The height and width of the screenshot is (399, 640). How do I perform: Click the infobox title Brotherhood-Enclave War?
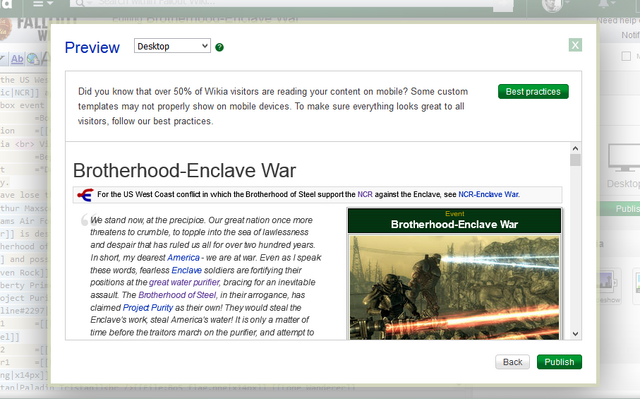click(454, 224)
